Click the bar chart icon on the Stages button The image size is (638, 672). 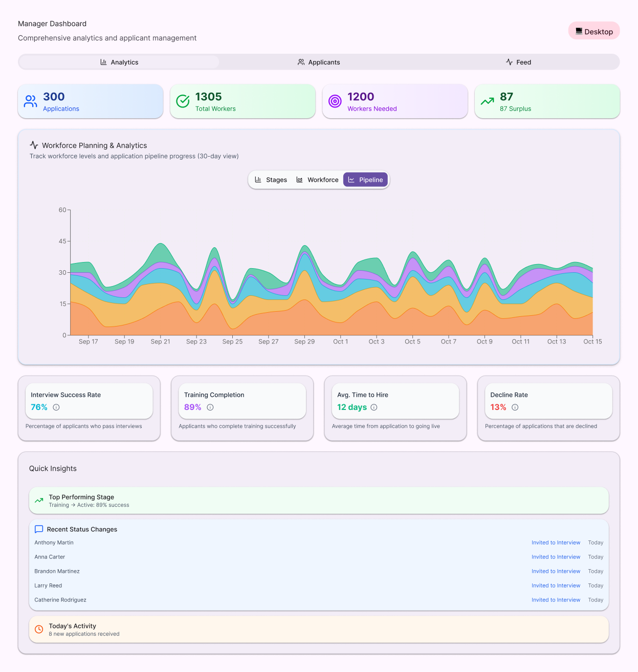point(258,180)
